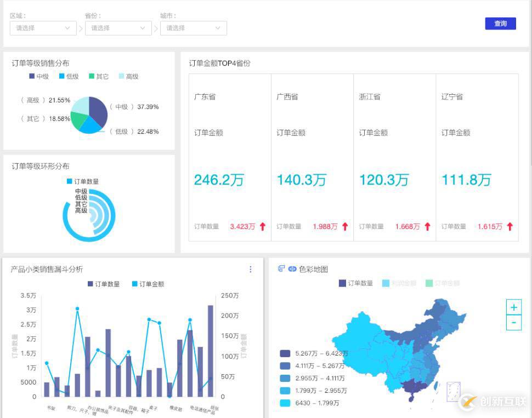
Task: Click the drill icon beside 色彩地图 title
Action: click(281, 268)
